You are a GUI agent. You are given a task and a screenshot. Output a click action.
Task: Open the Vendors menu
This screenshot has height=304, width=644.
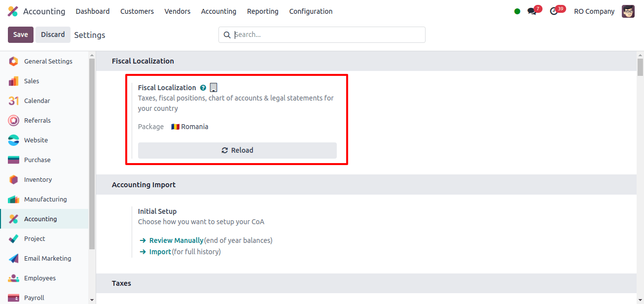[178, 11]
